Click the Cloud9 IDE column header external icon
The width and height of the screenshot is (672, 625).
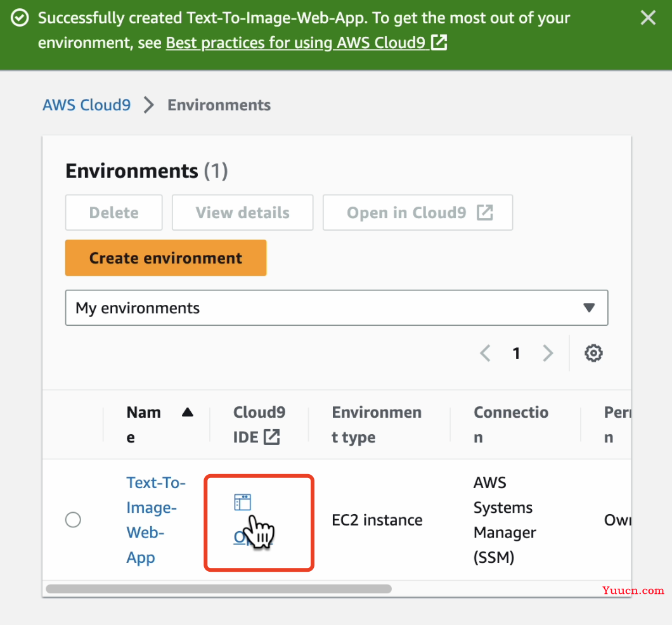[x=271, y=437]
